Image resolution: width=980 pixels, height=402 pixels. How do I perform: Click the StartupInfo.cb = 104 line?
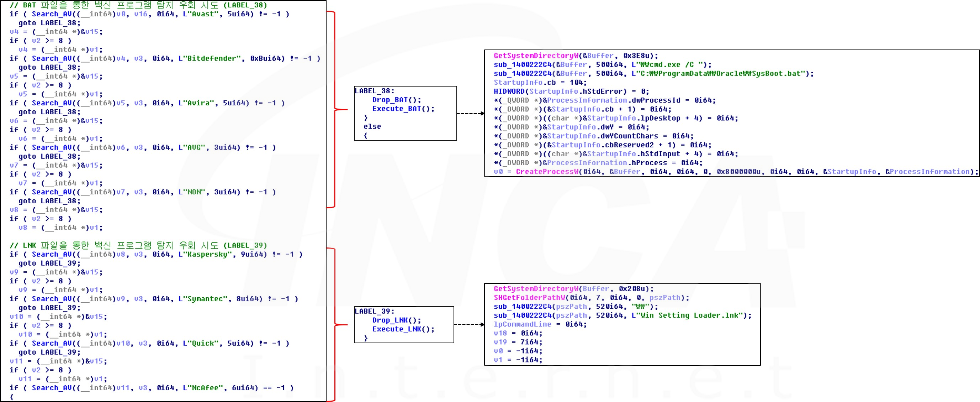pyautogui.click(x=540, y=83)
